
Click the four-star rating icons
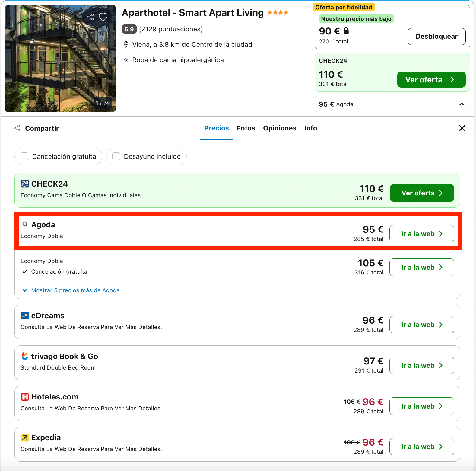coord(278,13)
